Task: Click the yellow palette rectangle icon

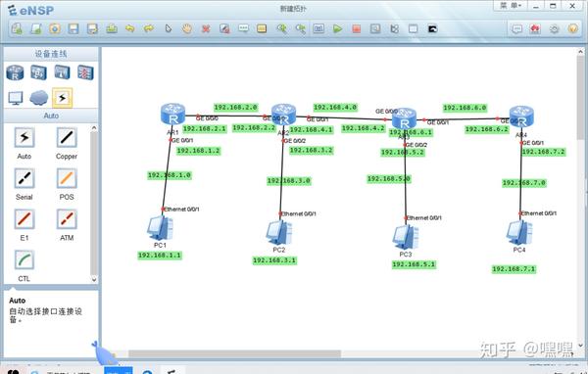Action: tap(262, 28)
